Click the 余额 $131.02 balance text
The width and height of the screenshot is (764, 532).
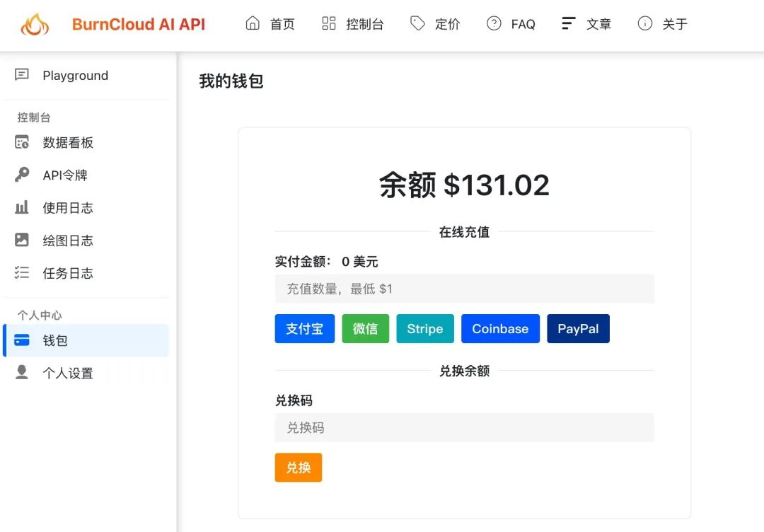[x=464, y=185]
